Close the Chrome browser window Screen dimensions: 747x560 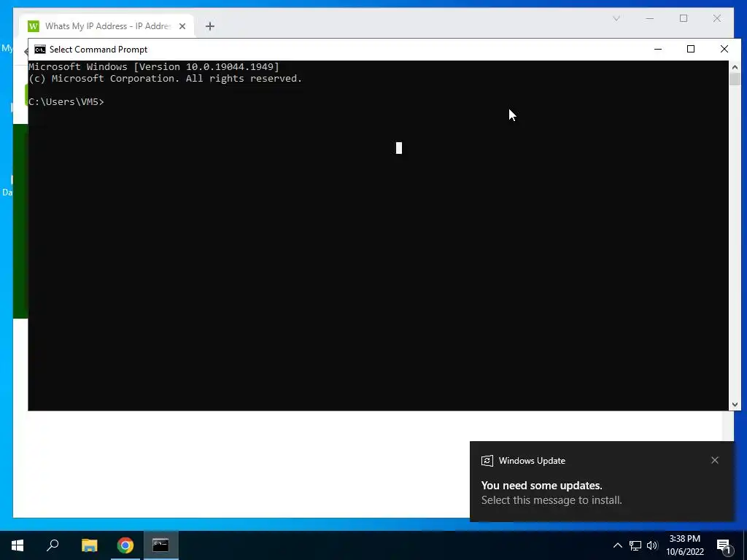[717, 18]
